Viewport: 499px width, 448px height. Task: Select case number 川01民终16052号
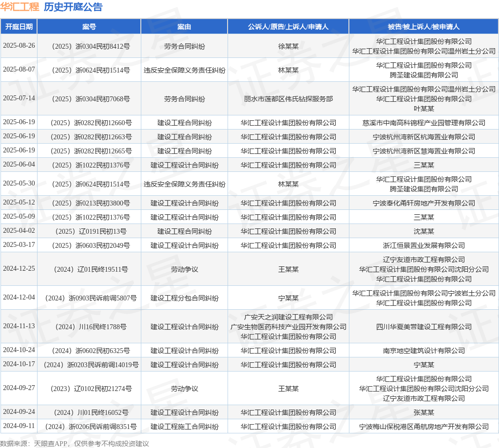click(x=91, y=412)
